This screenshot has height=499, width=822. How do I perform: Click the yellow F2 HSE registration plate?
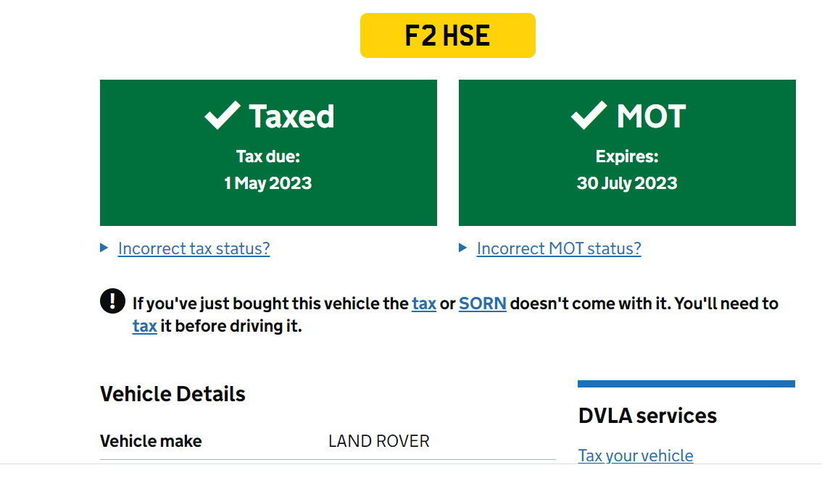[448, 36]
